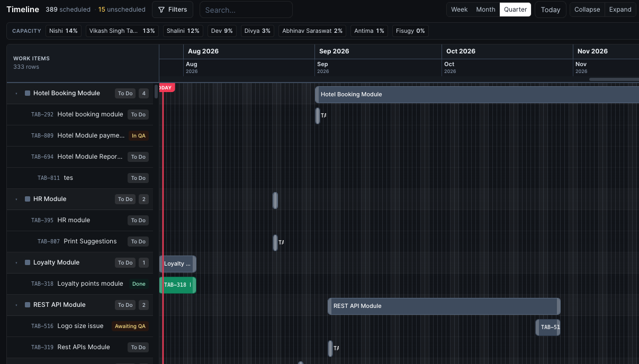Click the Sep 2026 month header

pyautogui.click(x=334, y=51)
